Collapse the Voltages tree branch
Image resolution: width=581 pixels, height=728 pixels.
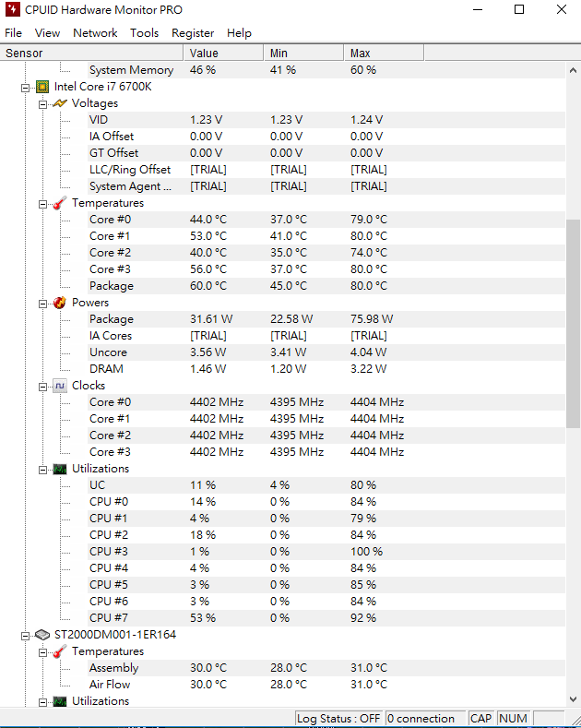tap(42, 103)
